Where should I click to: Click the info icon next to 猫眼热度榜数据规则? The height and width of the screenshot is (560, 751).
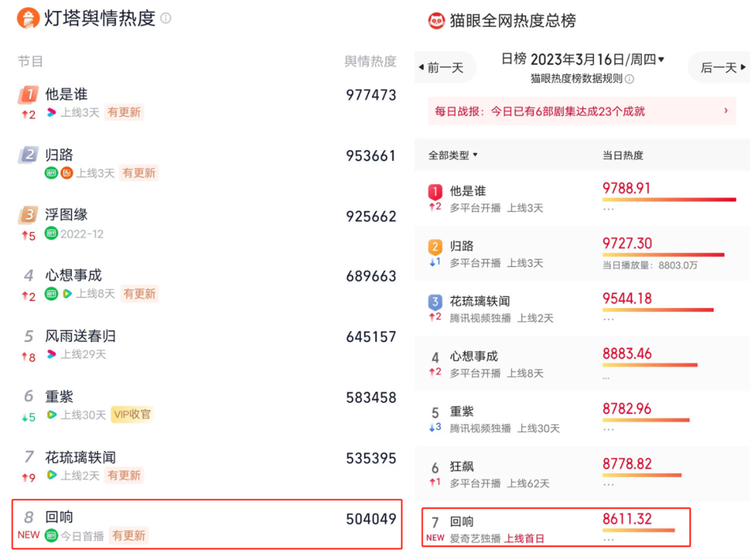pos(629,79)
